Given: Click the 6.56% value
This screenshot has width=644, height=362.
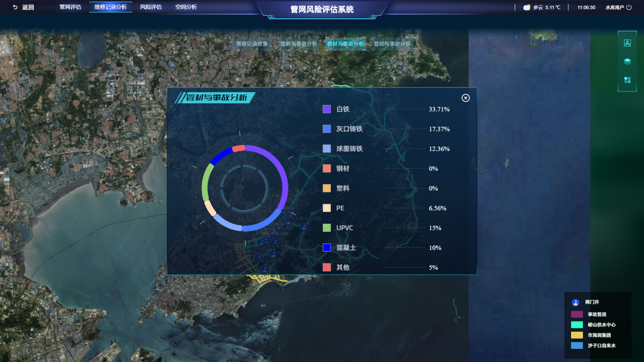Looking at the screenshot, I should pos(437,208).
